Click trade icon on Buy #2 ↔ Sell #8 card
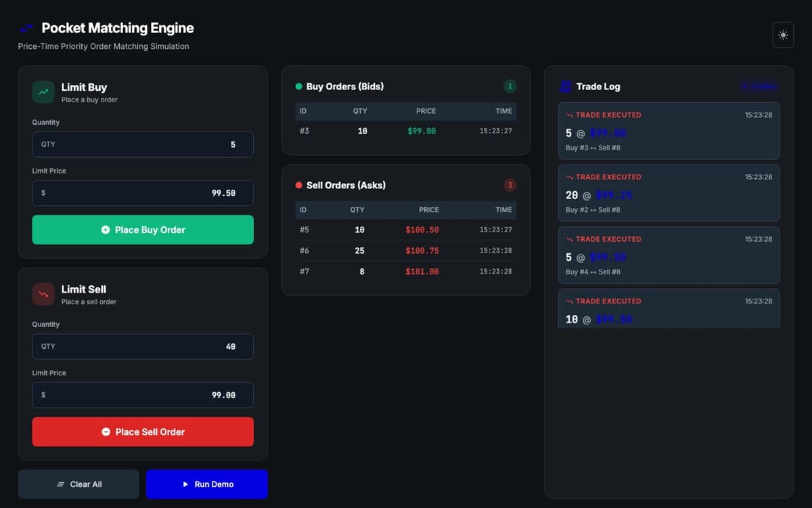 (x=570, y=177)
